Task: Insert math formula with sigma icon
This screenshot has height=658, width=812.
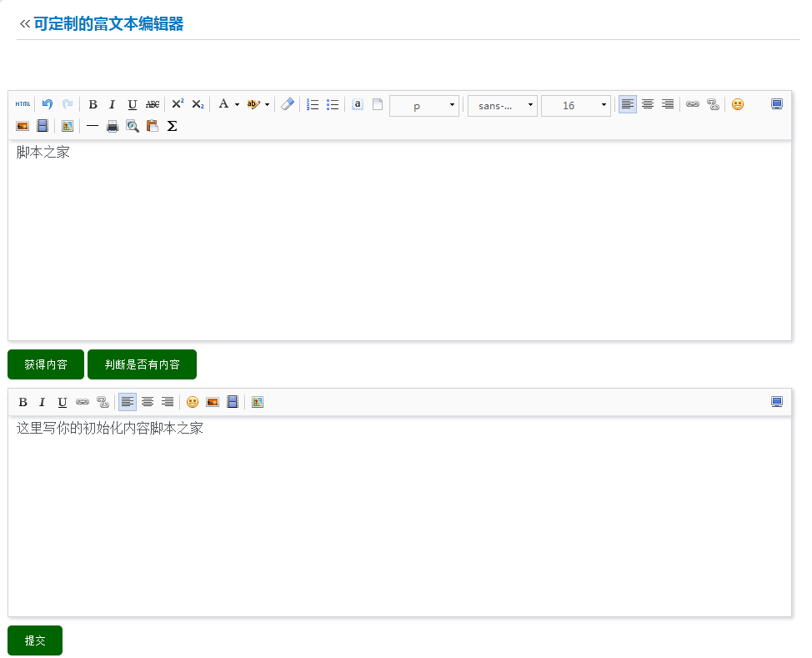Action: [173, 126]
